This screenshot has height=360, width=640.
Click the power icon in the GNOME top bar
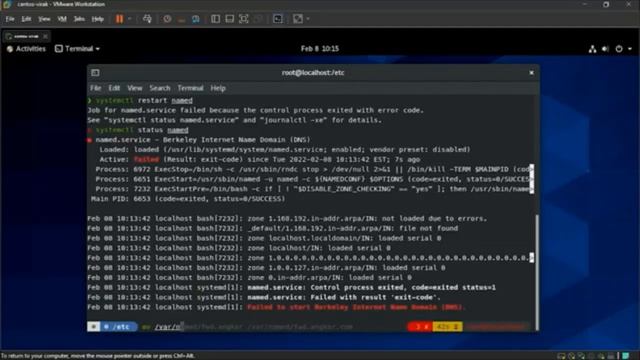[x=619, y=49]
